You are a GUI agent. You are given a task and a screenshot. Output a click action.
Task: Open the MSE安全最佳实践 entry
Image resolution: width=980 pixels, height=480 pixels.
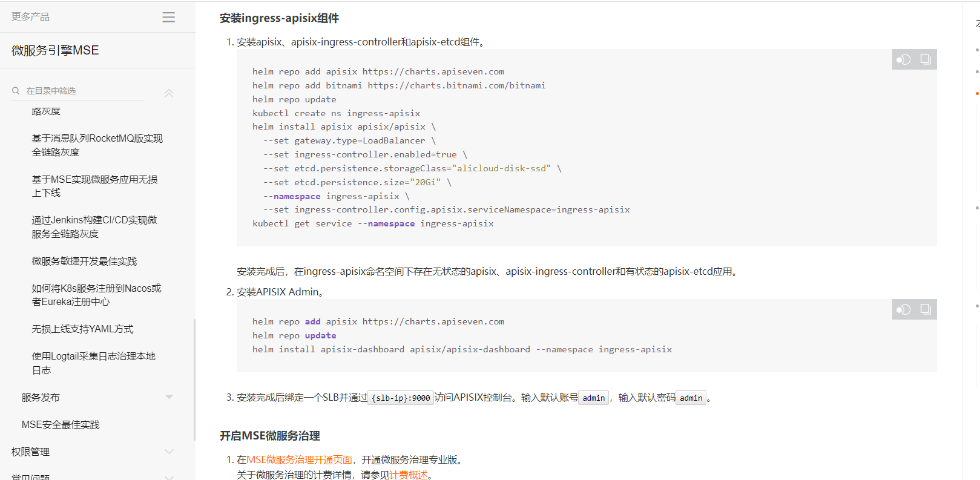[x=61, y=424]
